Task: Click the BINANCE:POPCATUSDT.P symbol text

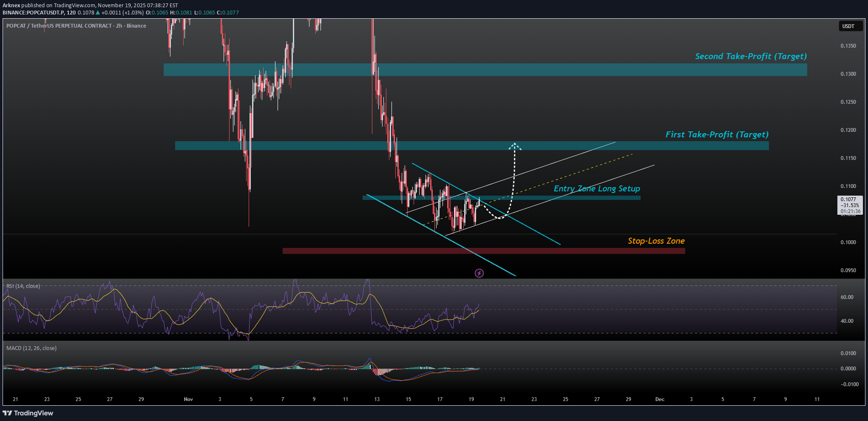Action: tap(33, 13)
